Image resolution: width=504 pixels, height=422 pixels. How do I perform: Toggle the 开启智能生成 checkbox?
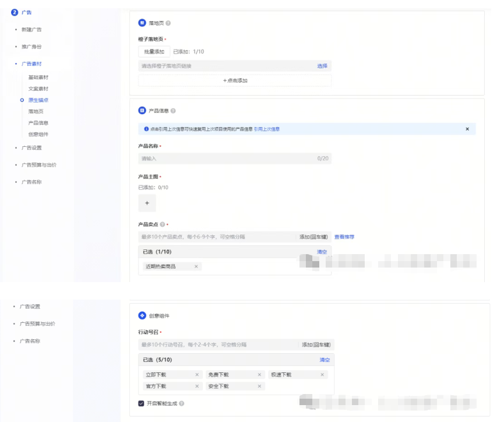point(141,403)
